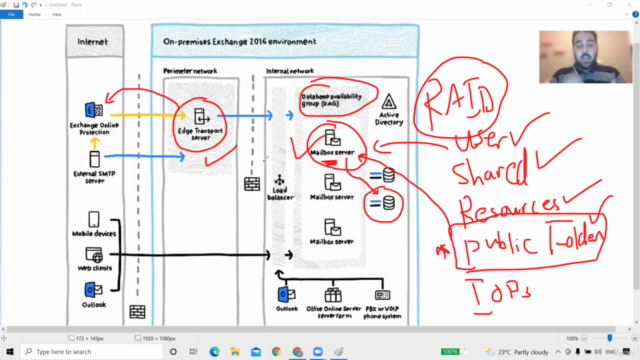Click the Undo arrow in title bar
This screenshot has height=360, width=640.
25,5
